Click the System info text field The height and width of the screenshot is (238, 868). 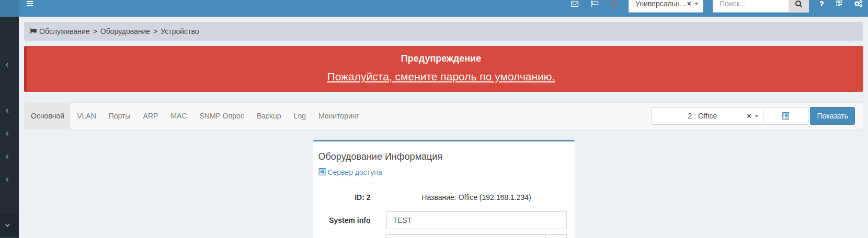tap(476, 220)
